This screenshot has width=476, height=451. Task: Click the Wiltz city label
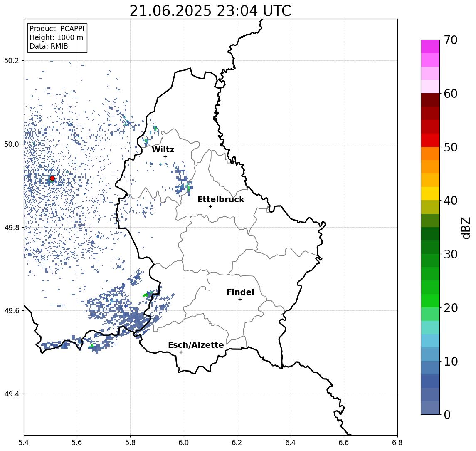click(163, 149)
